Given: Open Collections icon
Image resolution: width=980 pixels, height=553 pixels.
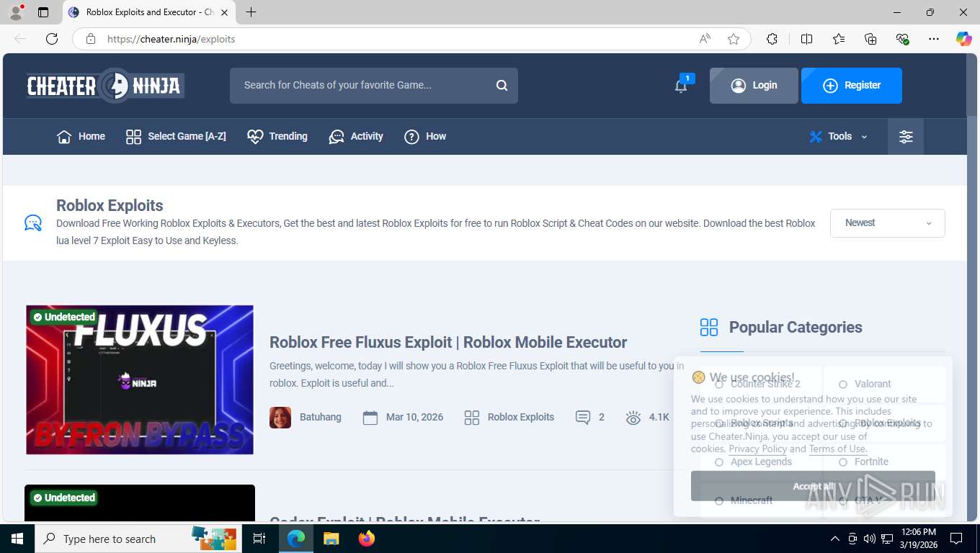Looking at the screenshot, I should pos(870,39).
